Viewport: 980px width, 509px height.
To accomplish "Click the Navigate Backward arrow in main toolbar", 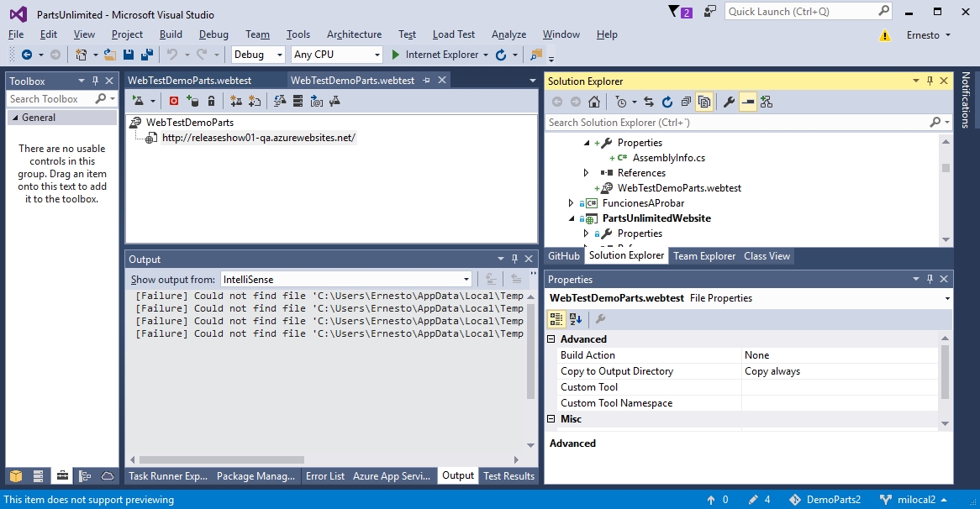I will coord(26,55).
